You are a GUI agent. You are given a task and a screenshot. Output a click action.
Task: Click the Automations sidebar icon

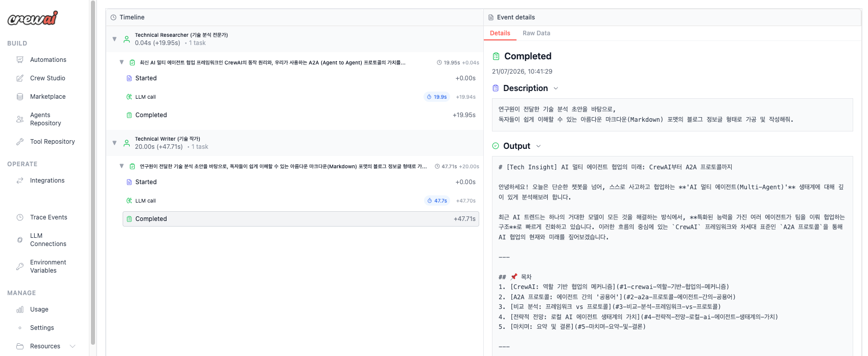click(x=20, y=60)
